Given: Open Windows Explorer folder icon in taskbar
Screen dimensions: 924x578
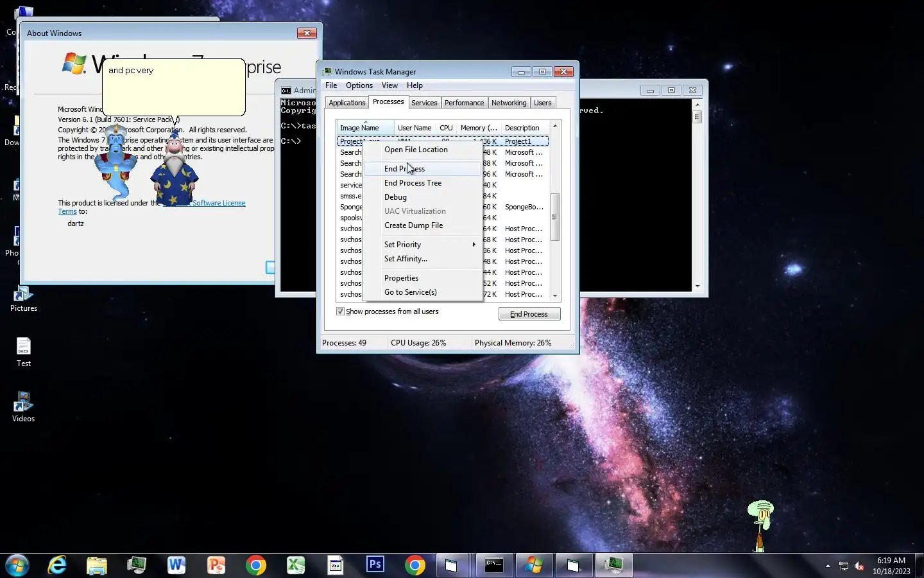Looking at the screenshot, I should [97, 565].
